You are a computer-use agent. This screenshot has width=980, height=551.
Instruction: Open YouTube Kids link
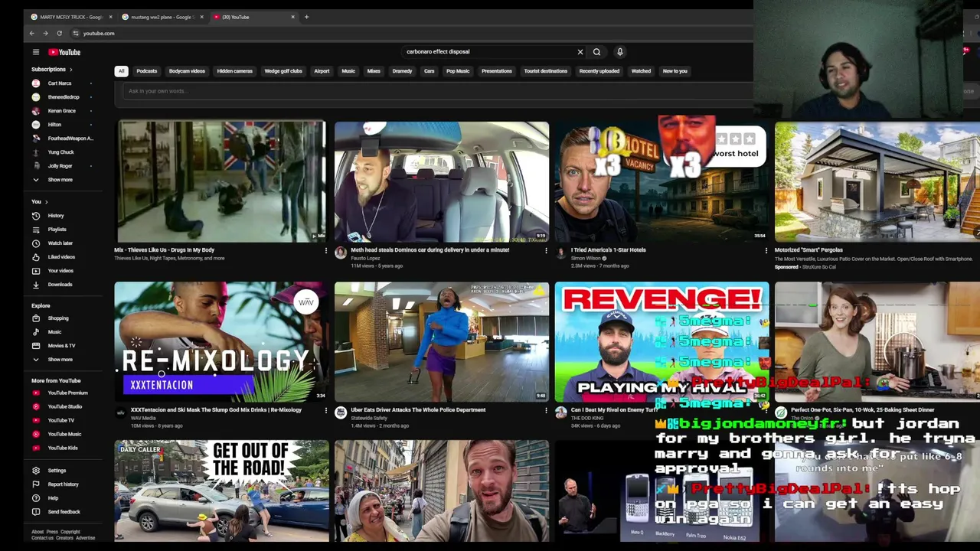(63, 448)
